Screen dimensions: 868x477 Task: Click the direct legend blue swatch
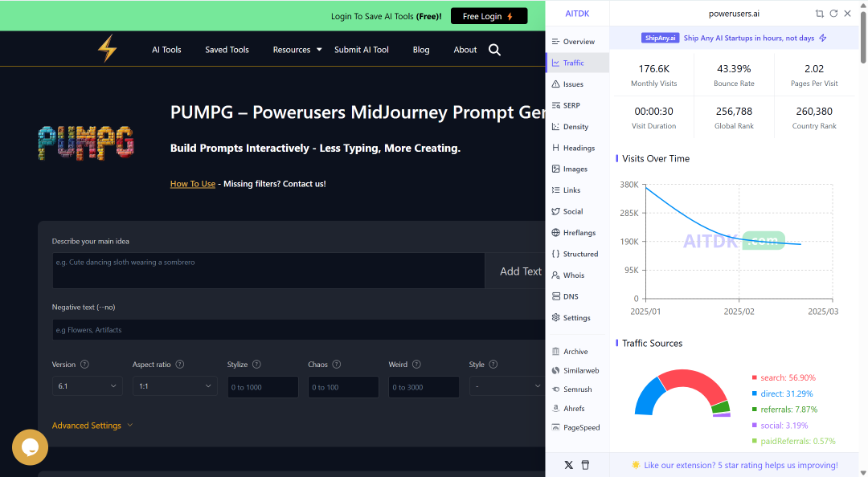point(755,393)
